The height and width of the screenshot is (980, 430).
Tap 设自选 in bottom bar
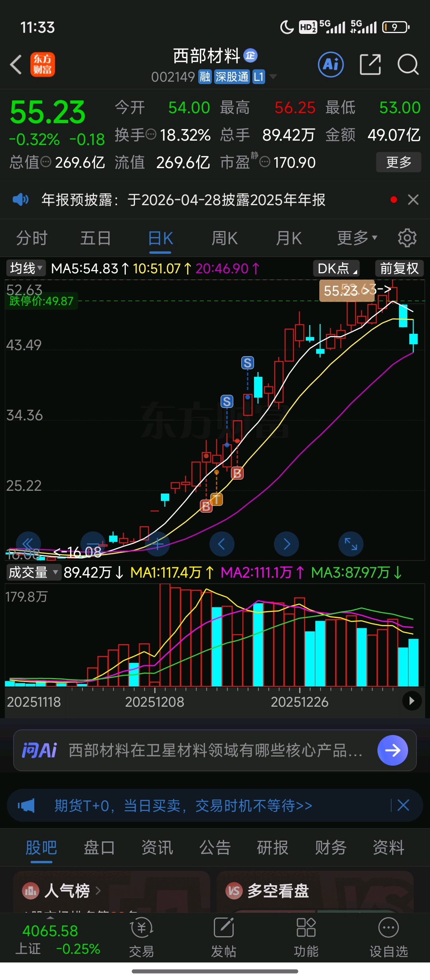pos(389,937)
